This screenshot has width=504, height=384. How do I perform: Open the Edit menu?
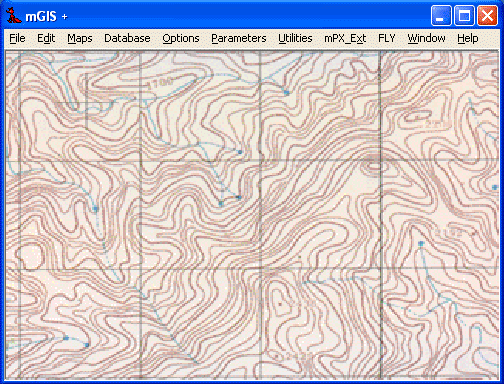pyautogui.click(x=46, y=38)
